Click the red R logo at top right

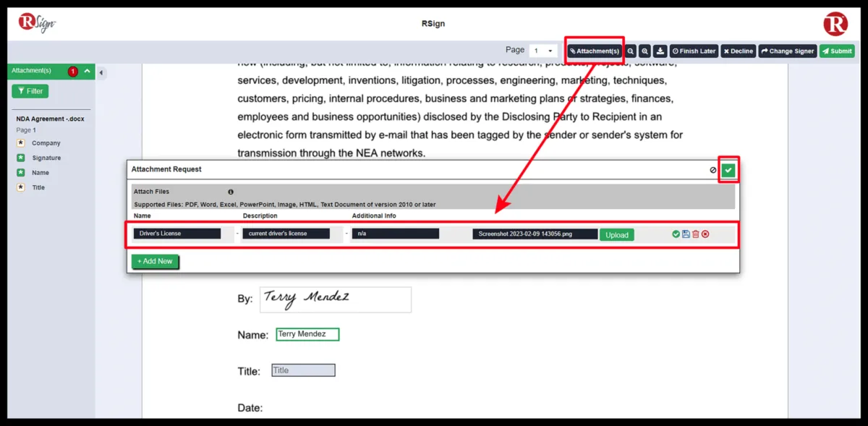point(835,23)
